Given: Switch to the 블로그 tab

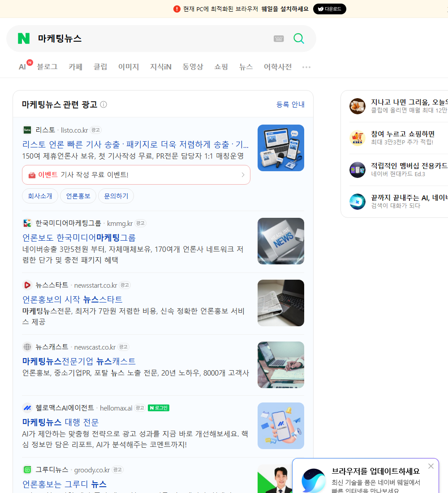Looking at the screenshot, I should click(47, 67).
